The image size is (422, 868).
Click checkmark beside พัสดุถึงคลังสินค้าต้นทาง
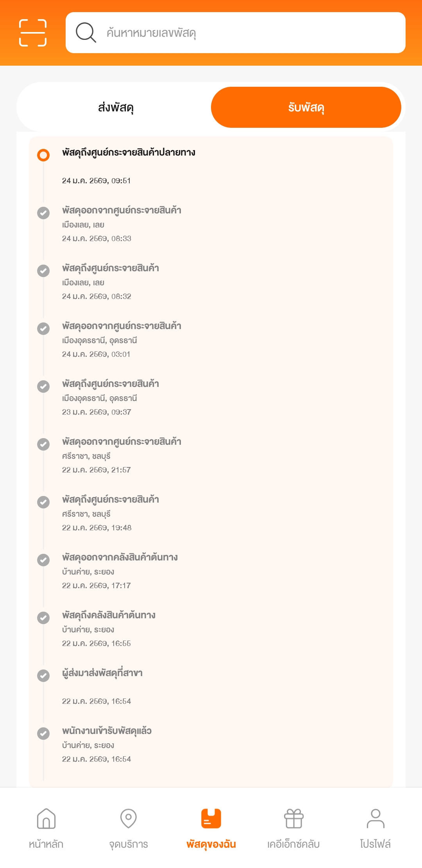[43, 618]
